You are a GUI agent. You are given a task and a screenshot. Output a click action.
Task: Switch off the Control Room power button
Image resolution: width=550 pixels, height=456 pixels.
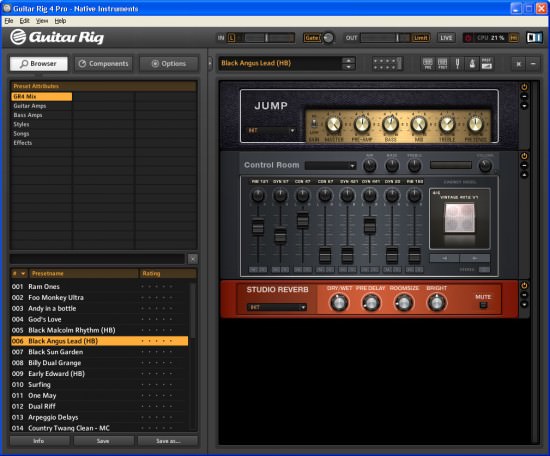pos(524,156)
